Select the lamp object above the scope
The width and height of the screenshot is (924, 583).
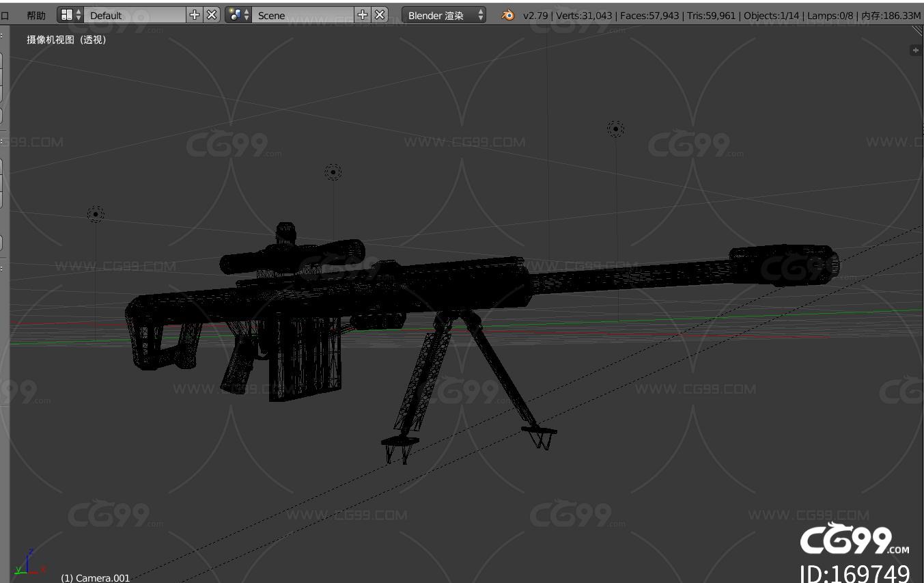pyautogui.click(x=333, y=172)
